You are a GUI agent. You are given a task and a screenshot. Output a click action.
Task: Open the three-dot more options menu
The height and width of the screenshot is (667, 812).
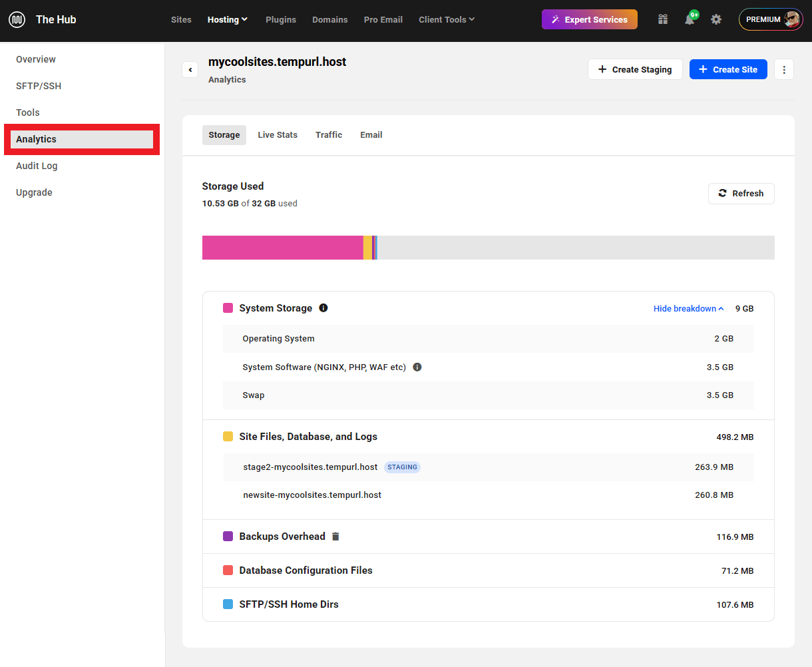click(x=784, y=69)
